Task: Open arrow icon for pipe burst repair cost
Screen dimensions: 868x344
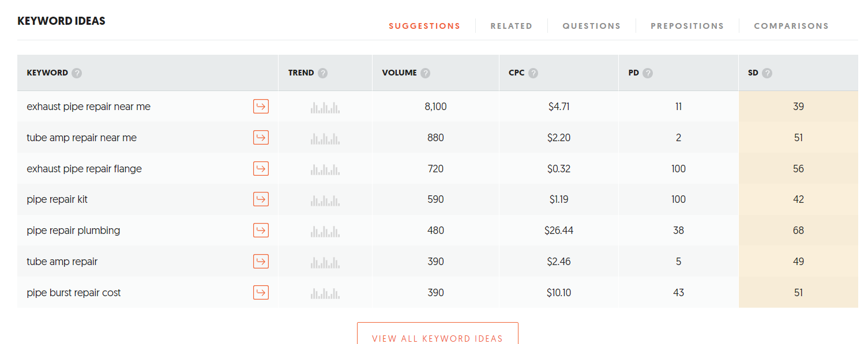Action: pyautogui.click(x=261, y=293)
